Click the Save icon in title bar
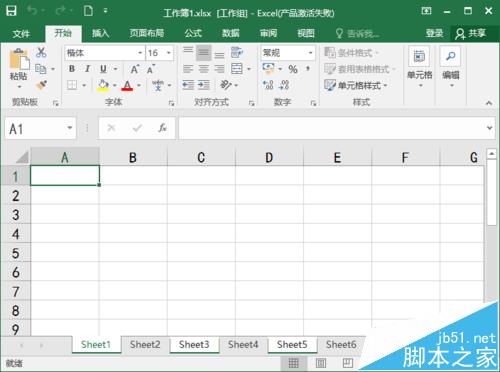The height and width of the screenshot is (372, 500). 11,11
